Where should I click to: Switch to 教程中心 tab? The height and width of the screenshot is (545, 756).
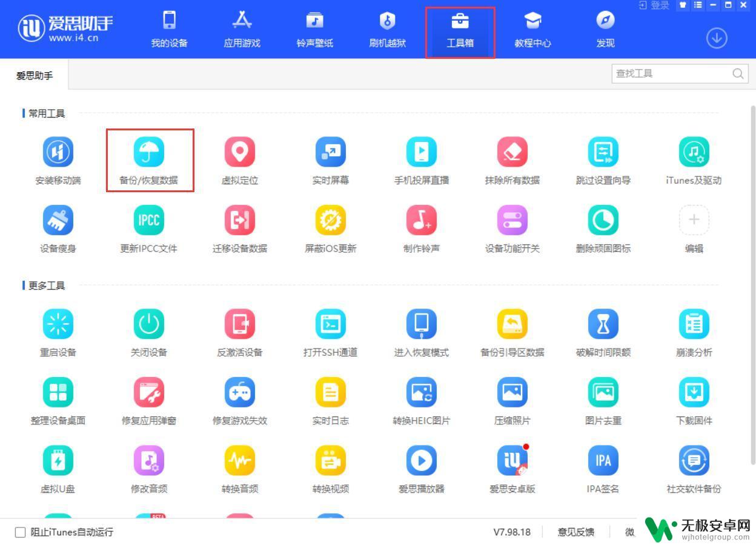pos(533,30)
